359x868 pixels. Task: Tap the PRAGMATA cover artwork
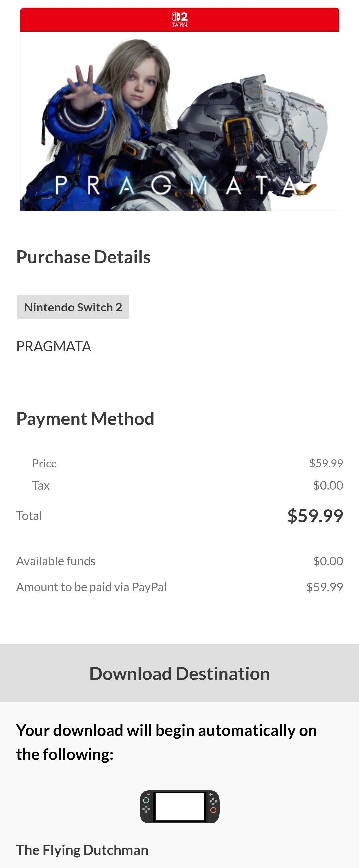179,121
